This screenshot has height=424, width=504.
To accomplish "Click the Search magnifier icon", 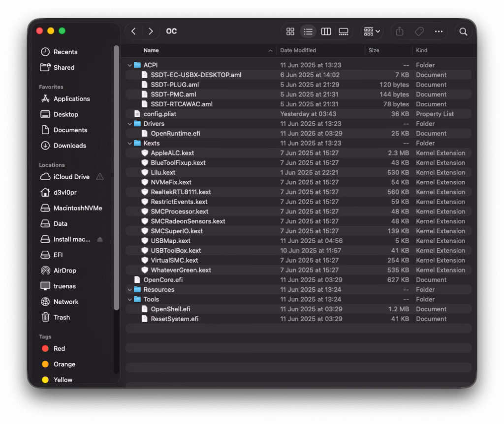I will pyautogui.click(x=463, y=31).
